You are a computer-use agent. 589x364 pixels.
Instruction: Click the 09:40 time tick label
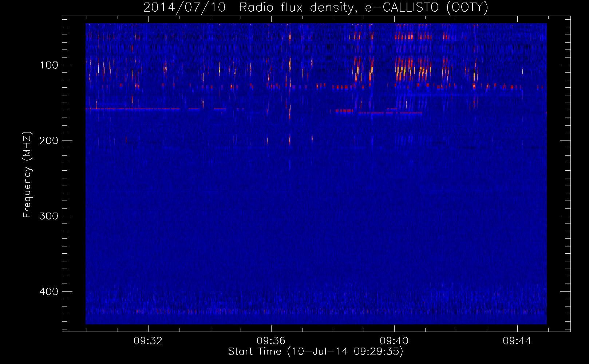(394, 341)
